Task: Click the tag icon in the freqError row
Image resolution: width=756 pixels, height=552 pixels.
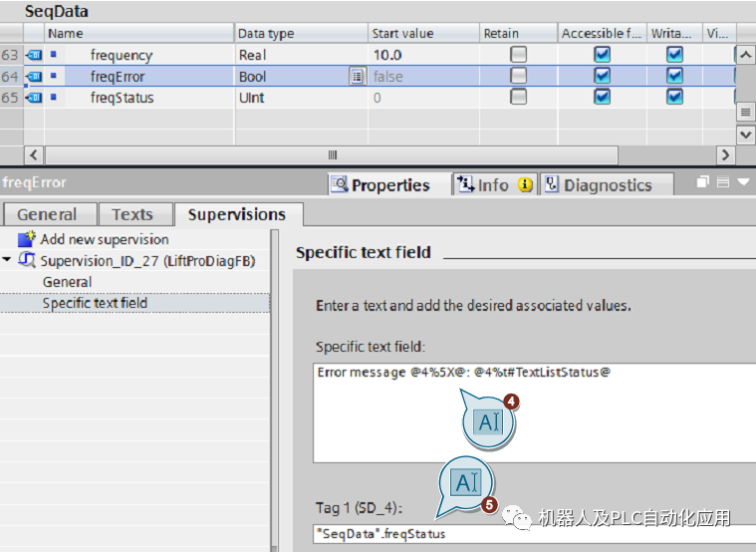Action: [x=34, y=77]
